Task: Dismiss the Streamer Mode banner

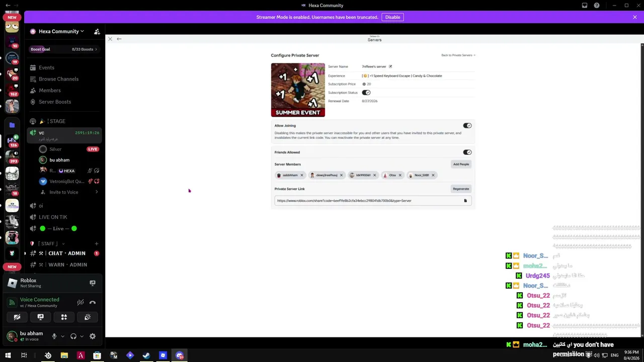Action: coord(635,17)
